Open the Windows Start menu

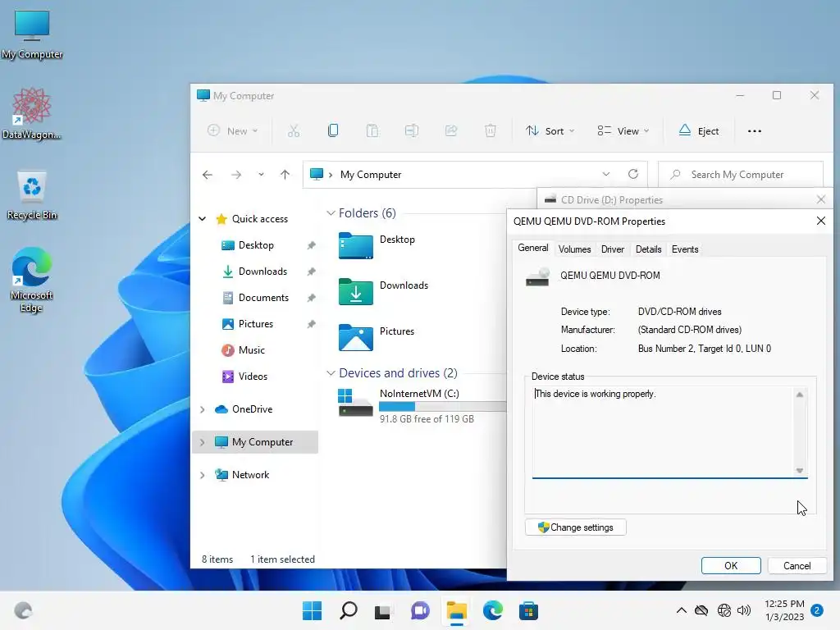(313, 610)
